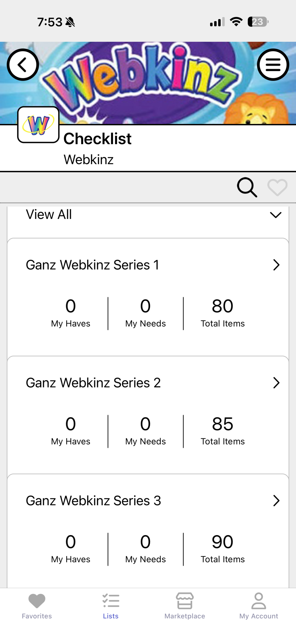Tap the back arrow button
The image size is (296, 644).
tap(23, 65)
